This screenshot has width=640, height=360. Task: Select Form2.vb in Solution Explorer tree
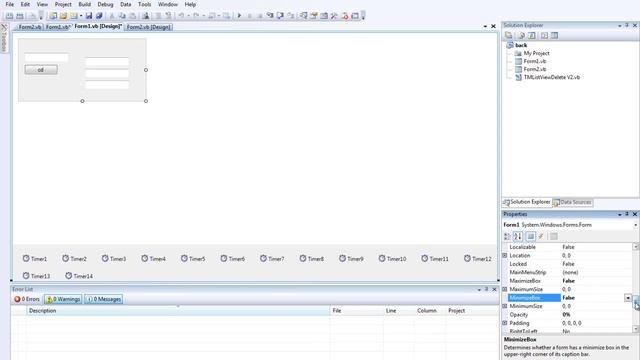click(534, 69)
